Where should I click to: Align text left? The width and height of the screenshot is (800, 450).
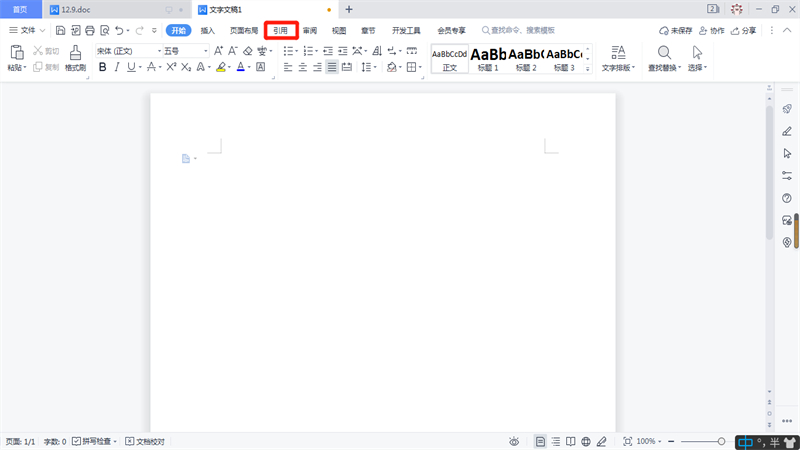point(288,67)
